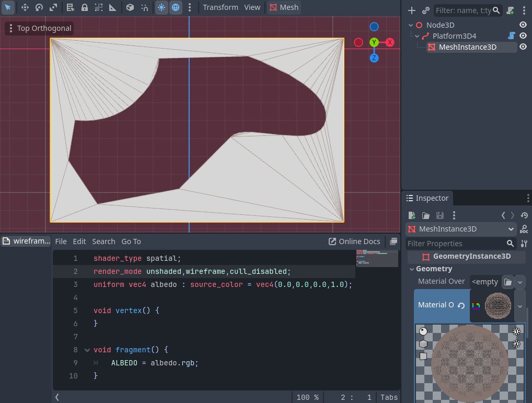The width and height of the screenshot is (532, 403).
Task: Open documentation for MeshInstance3D
Action: click(524, 229)
